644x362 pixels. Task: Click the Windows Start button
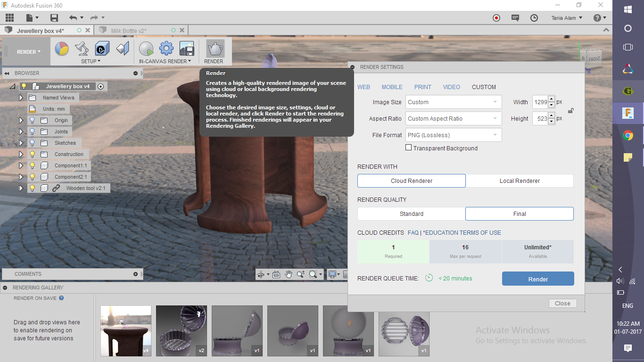(x=627, y=9)
